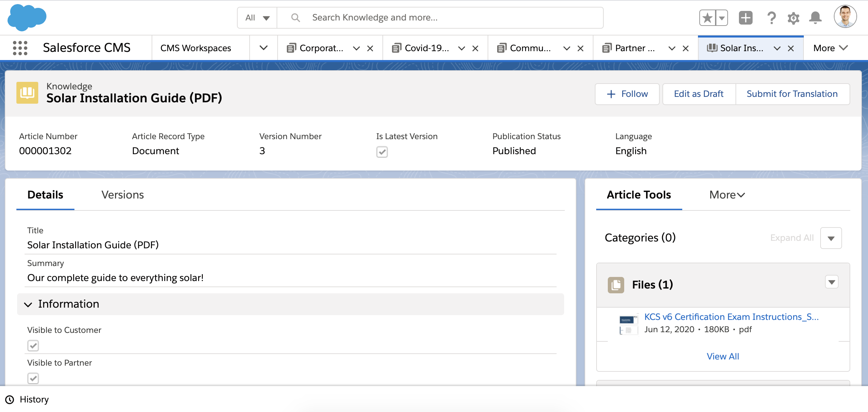The width and height of the screenshot is (868, 412).
Task: Click the Follow button
Action: coord(627,94)
